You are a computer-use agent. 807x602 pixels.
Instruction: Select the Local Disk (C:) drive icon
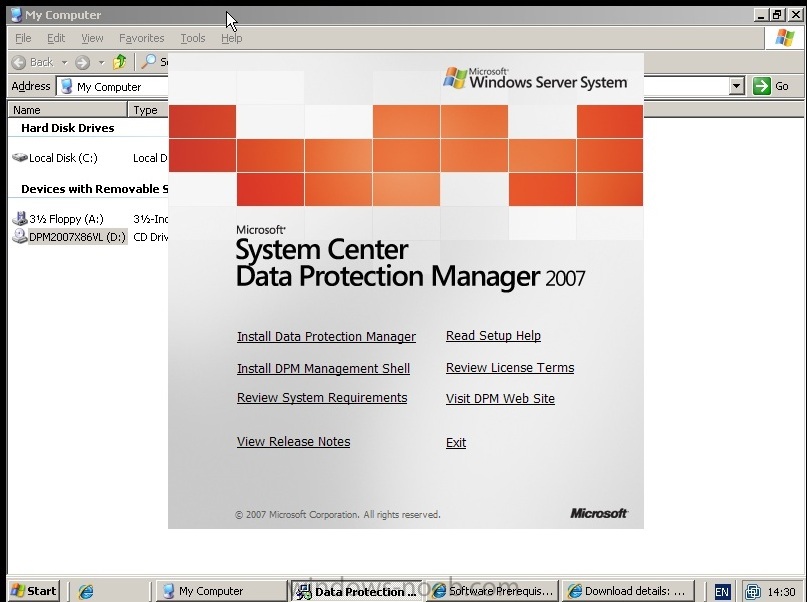click(20, 157)
